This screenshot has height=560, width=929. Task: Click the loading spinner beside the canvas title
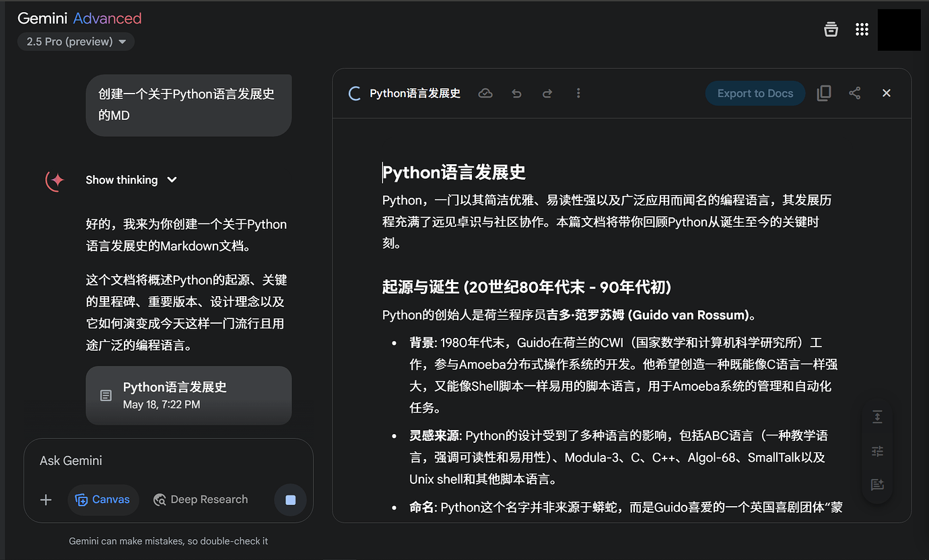[x=355, y=94]
